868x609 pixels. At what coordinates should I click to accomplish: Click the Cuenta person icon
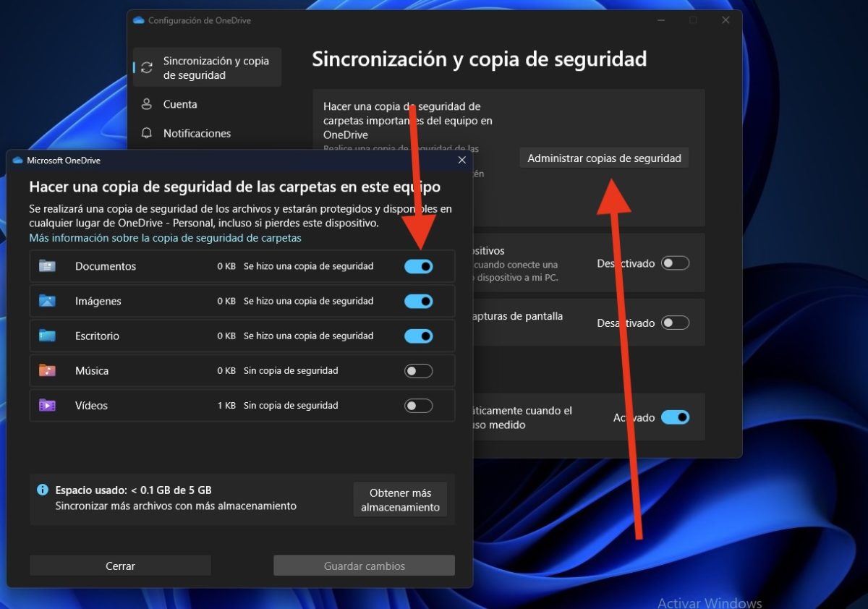pos(148,104)
